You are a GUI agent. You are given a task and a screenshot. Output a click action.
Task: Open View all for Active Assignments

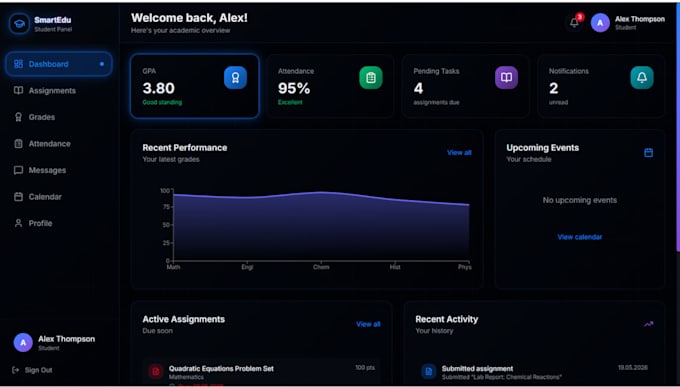[368, 324]
